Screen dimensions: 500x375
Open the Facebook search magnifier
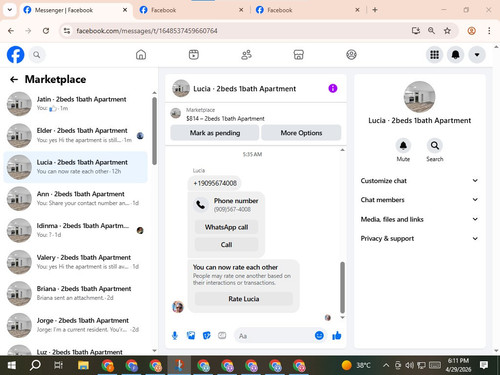pos(37,55)
